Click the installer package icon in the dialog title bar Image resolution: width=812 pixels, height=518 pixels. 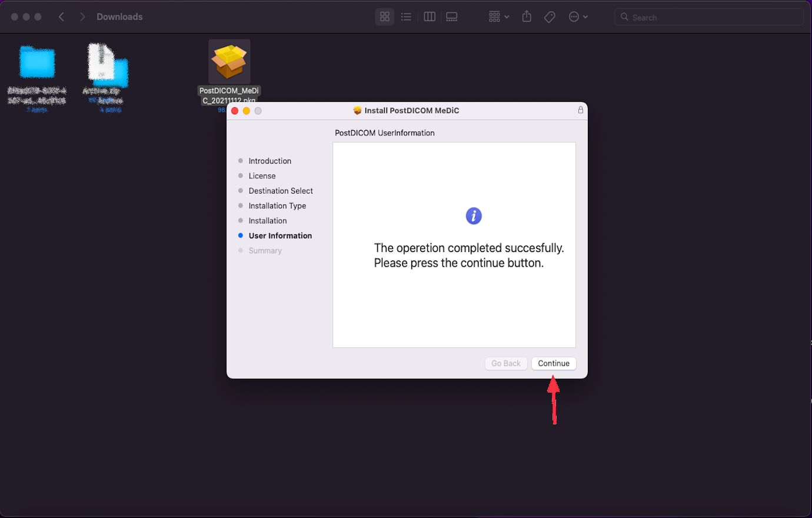coord(358,110)
